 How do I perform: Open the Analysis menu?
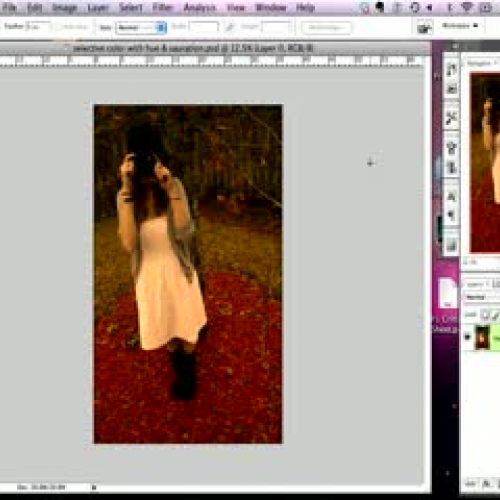point(200,7)
